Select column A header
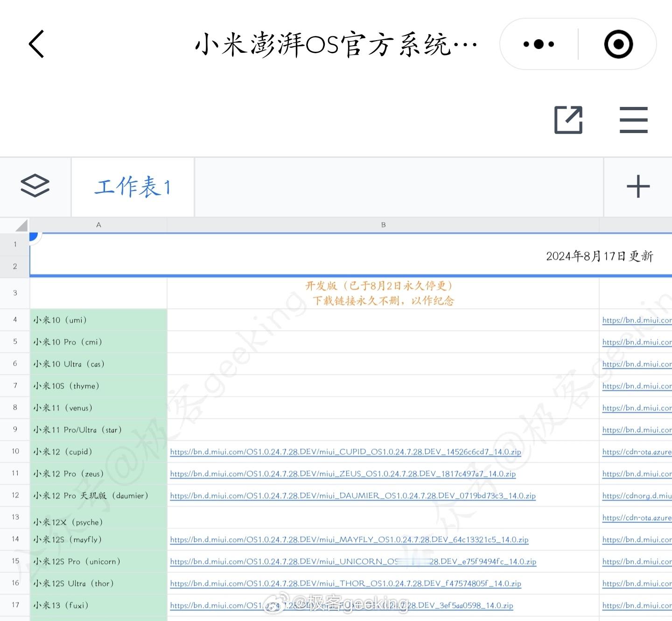Viewport: 672px width, 621px height. click(x=98, y=225)
